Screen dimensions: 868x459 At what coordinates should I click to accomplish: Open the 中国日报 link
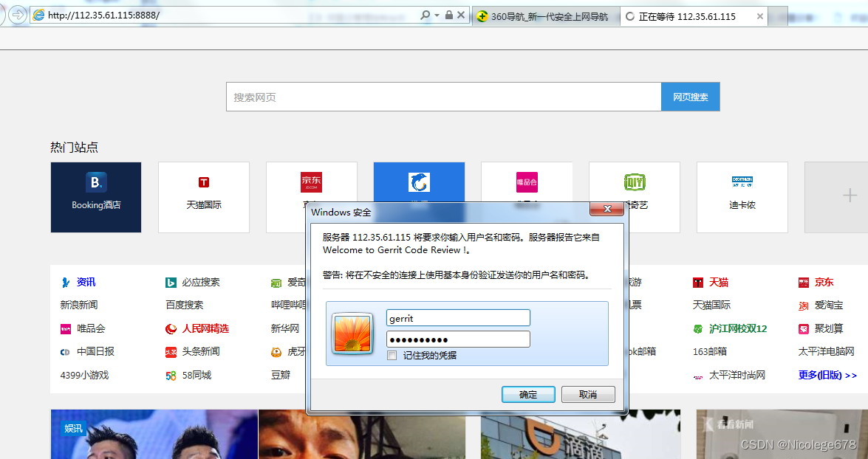coord(96,351)
